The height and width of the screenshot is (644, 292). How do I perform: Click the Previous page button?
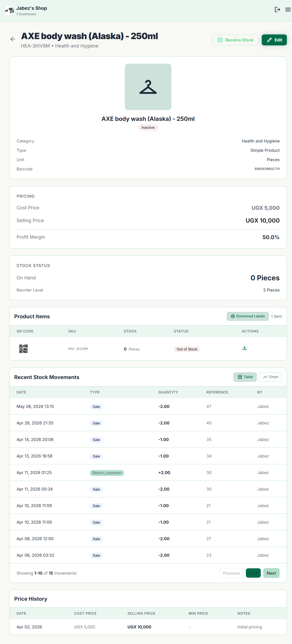coord(231,573)
